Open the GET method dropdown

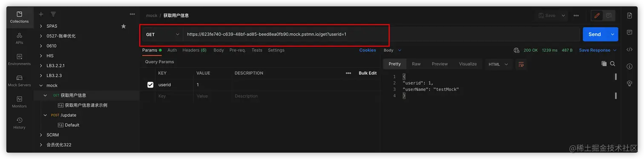point(163,34)
